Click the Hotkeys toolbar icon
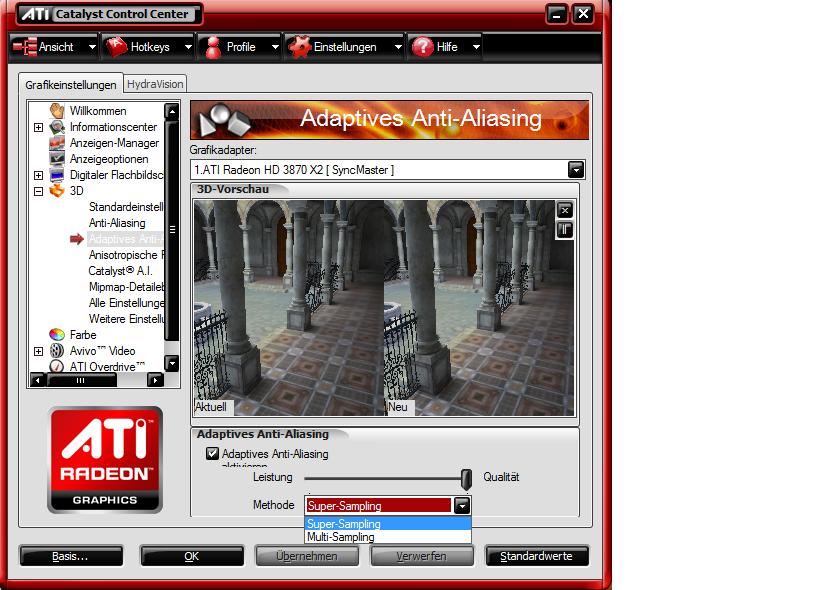 tap(116, 47)
